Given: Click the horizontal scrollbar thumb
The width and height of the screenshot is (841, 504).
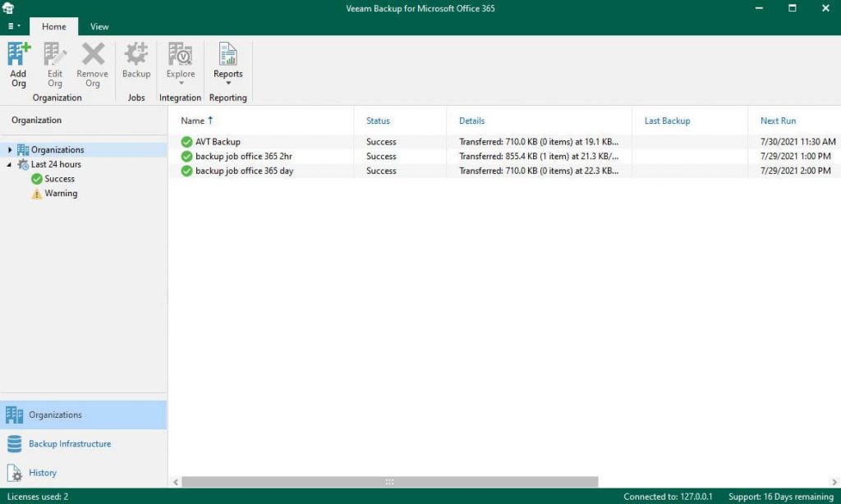Looking at the screenshot, I should pyautogui.click(x=390, y=482).
